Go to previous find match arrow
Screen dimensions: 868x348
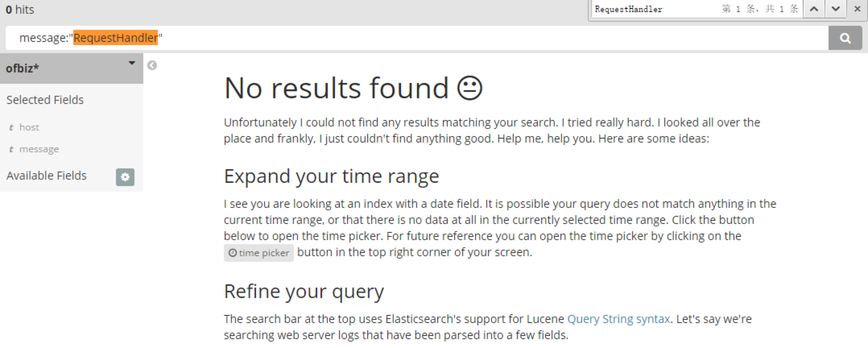[814, 9]
